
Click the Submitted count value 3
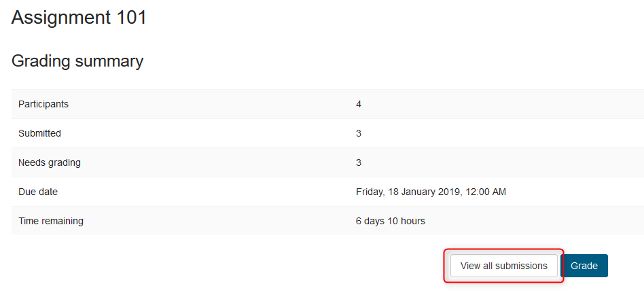point(359,133)
